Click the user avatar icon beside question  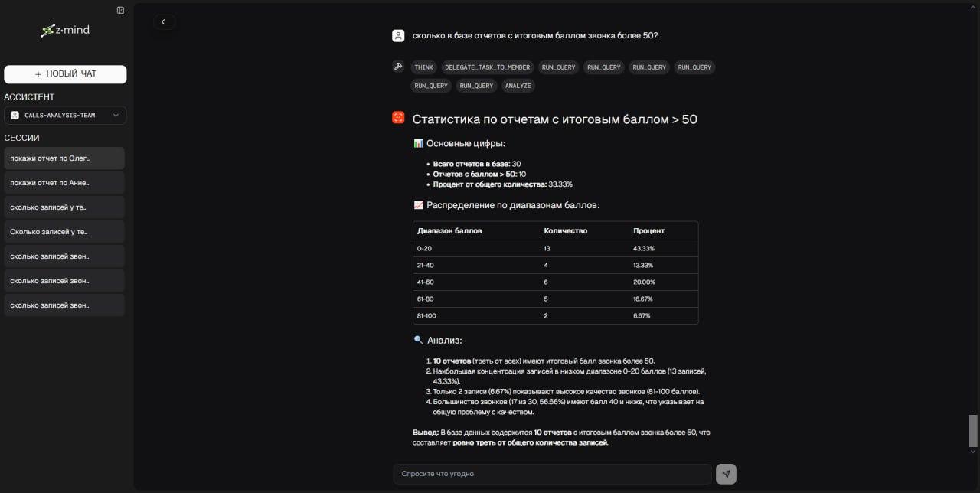pyautogui.click(x=398, y=36)
